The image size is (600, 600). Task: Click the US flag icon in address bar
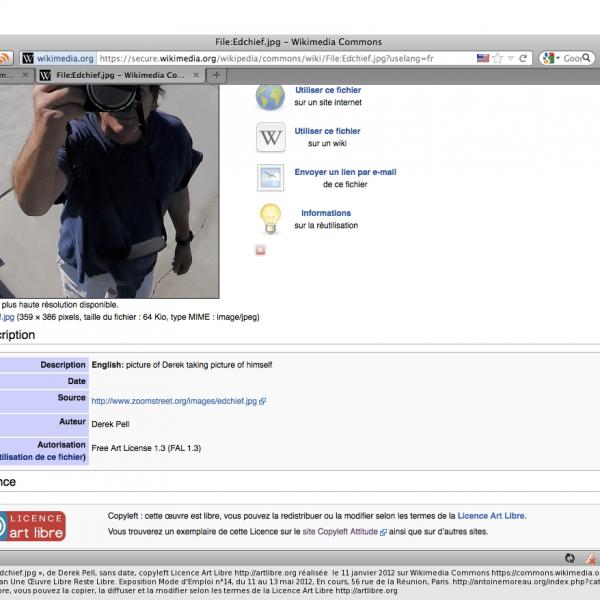pyautogui.click(x=483, y=58)
